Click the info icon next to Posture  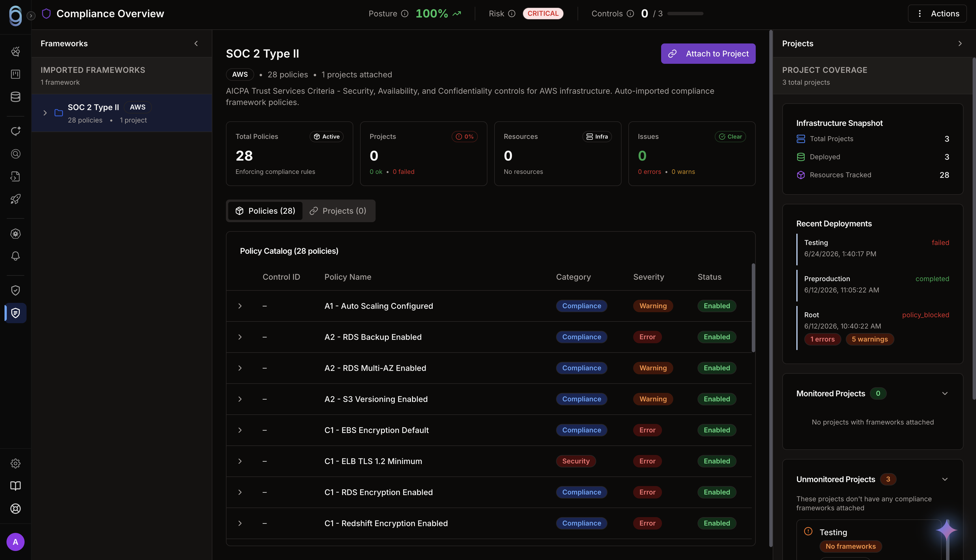click(x=405, y=14)
